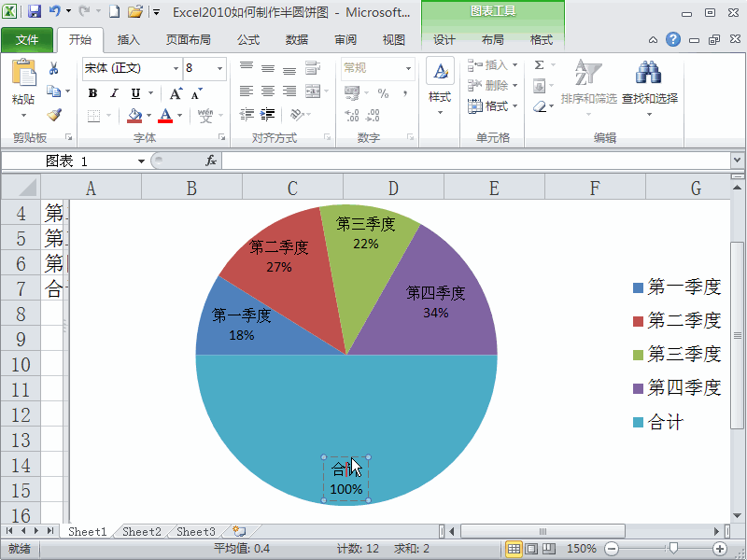Open the Chart Tools 设计 tab
The width and height of the screenshot is (747, 560).
[x=445, y=40]
